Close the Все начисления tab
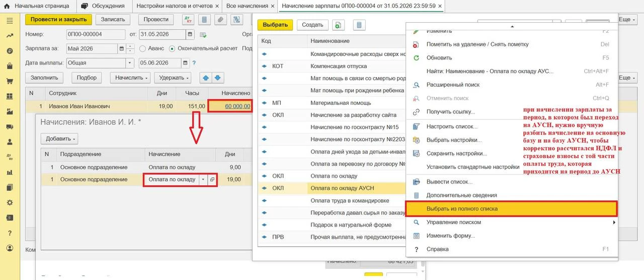 [x=272, y=6]
